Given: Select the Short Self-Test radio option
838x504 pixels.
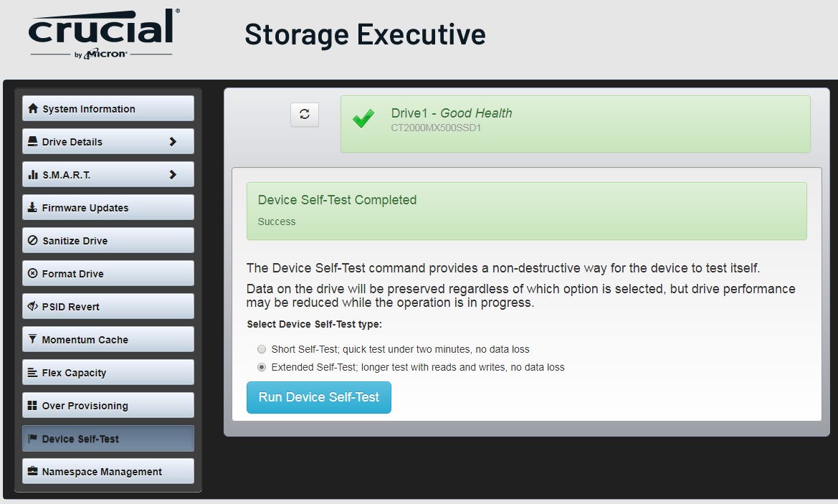Looking at the screenshot, I should point(262,349).
